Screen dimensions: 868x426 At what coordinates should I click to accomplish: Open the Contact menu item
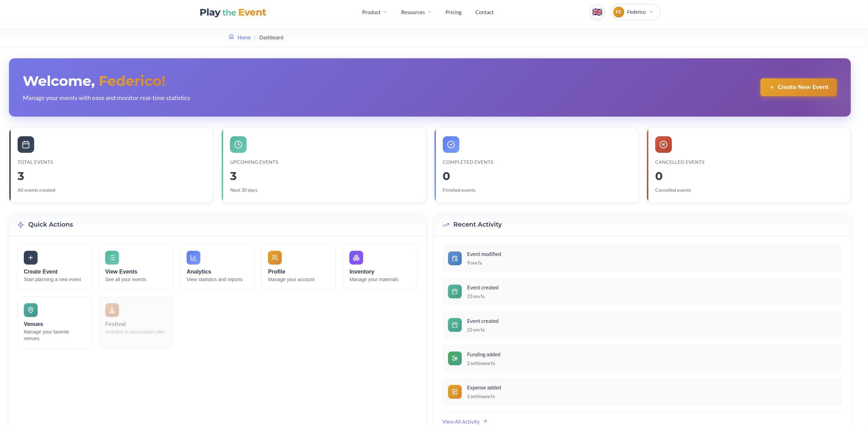(484, 12)
